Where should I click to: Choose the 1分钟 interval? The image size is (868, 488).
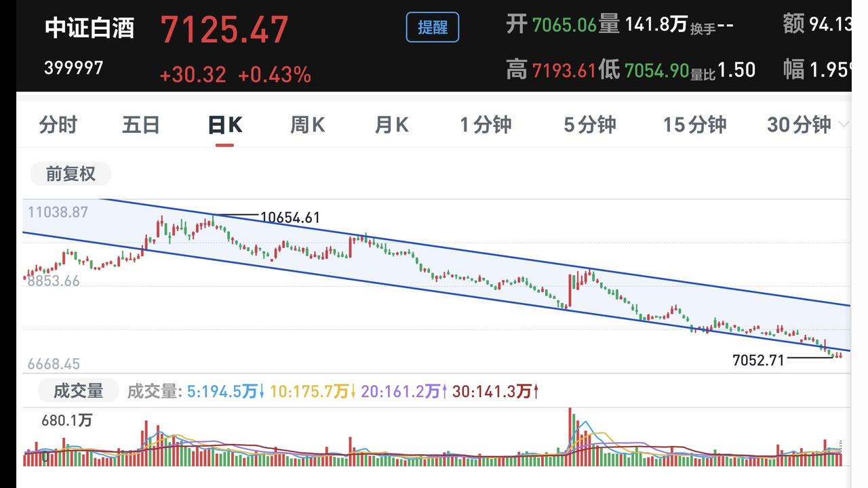coord(486,125)
